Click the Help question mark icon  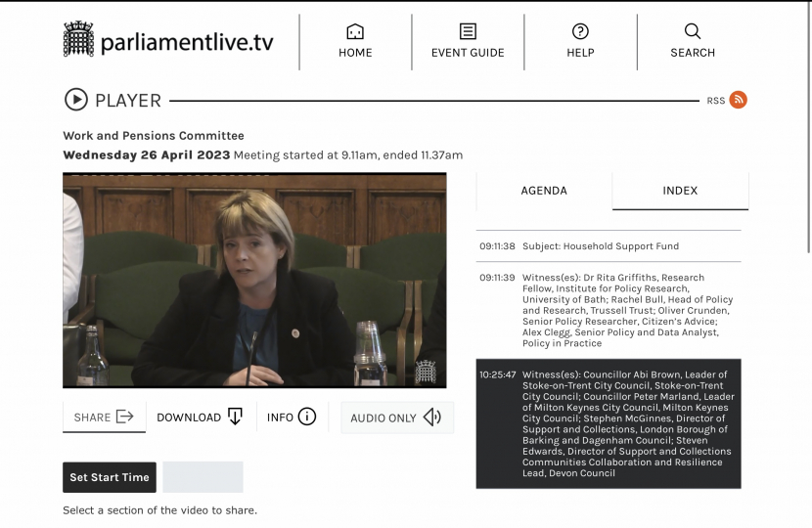tap(580, 31)
